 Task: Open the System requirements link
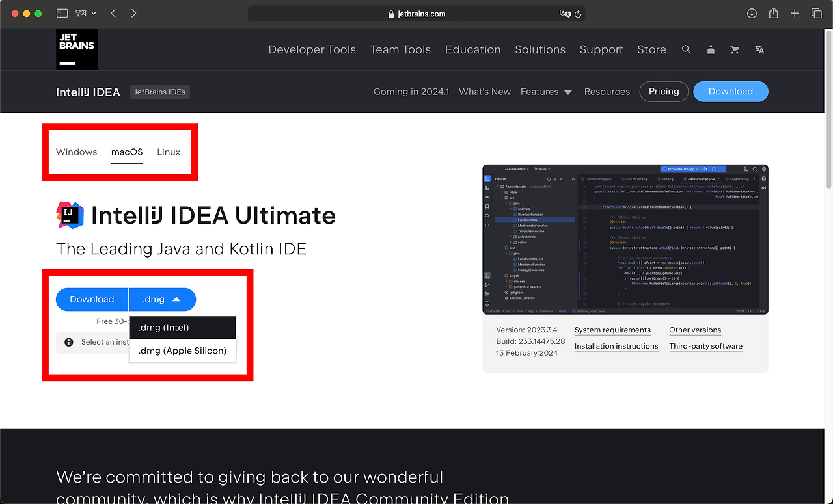tap(612, 330)
